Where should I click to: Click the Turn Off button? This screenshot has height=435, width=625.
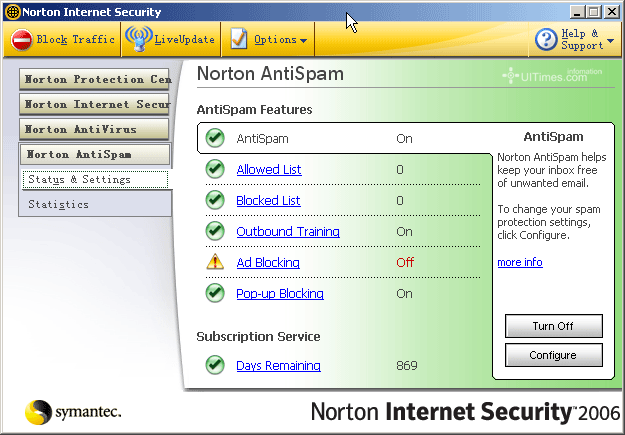(554, 326)
